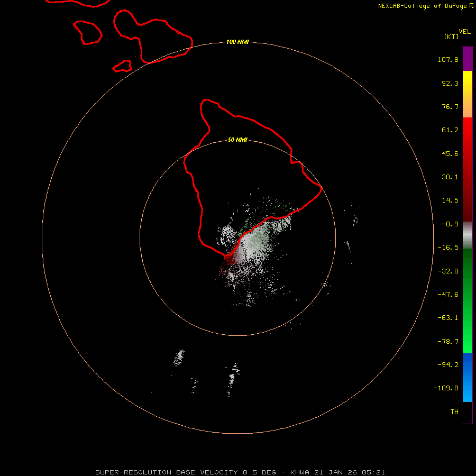Click the -94.2 legend value
The width and height of the screenshot is (476, 476).
click(448, 365)
